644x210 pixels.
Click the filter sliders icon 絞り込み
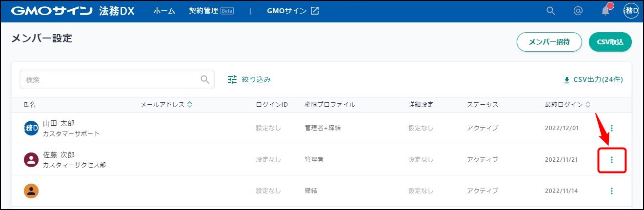[232, 79]
